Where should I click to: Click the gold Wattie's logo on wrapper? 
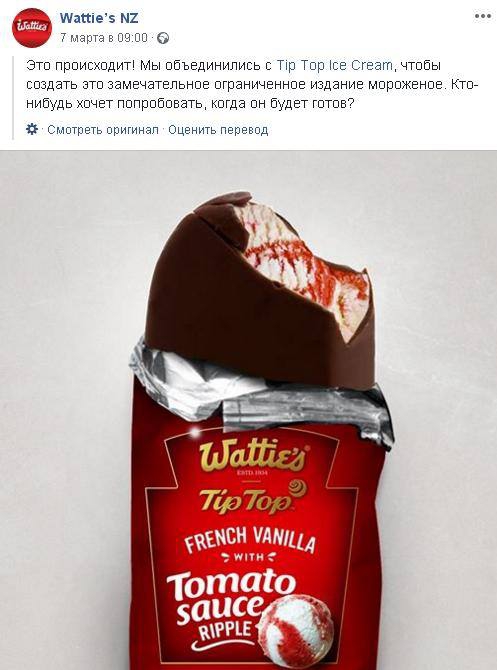pos(252,455)
